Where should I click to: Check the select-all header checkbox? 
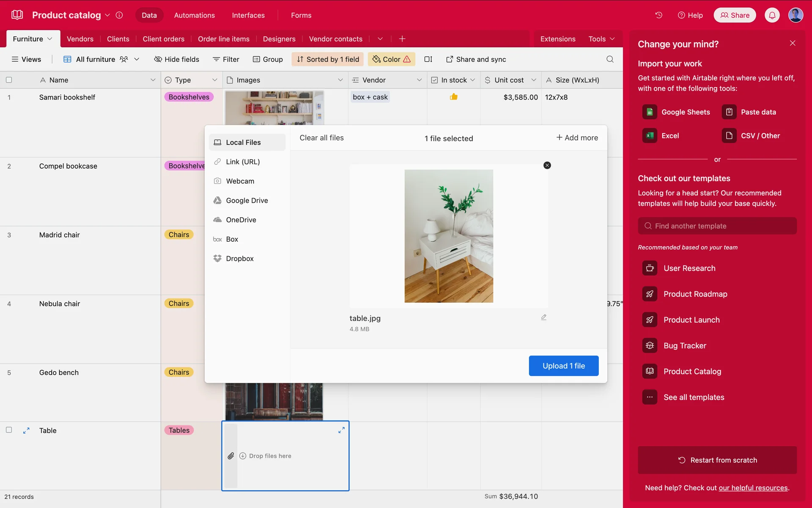(x=9, y=80)
